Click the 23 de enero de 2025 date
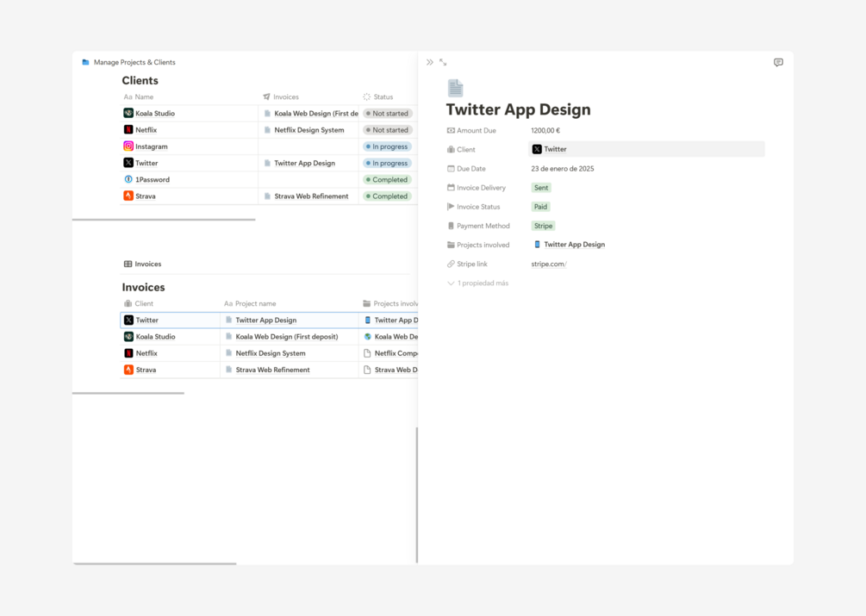866x616 pixels. (562, 169)
